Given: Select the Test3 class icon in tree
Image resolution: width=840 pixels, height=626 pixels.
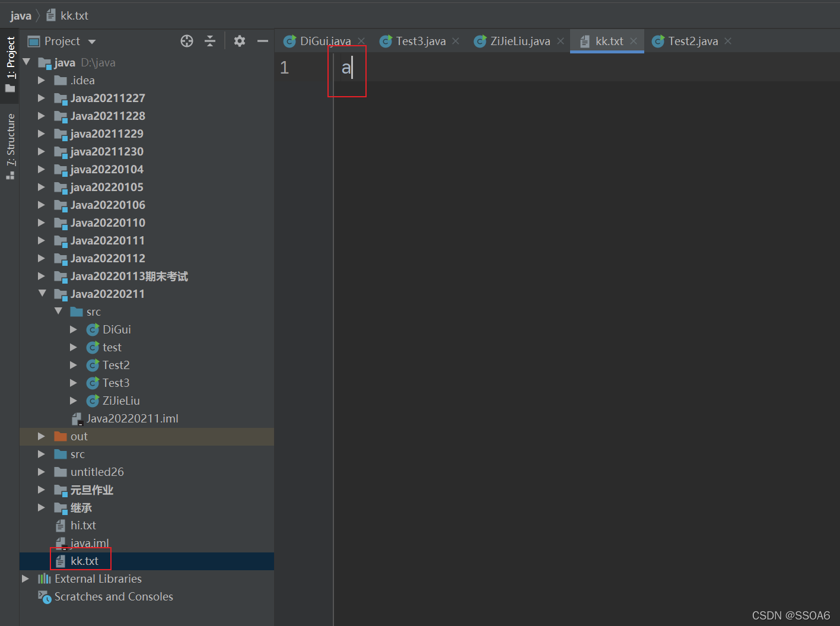Looking at the screenshot, I should click(x=93, y=383).
